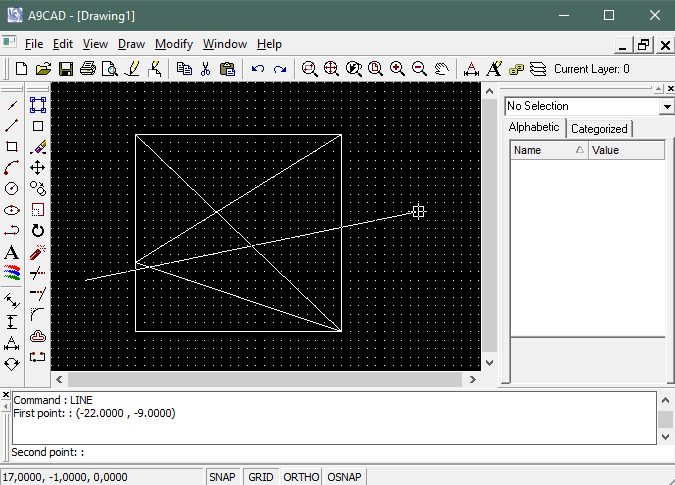This screenshot has height=485, width=675.
Task: Click the Undo toolbar button
Action: click(x=257, y=69)
